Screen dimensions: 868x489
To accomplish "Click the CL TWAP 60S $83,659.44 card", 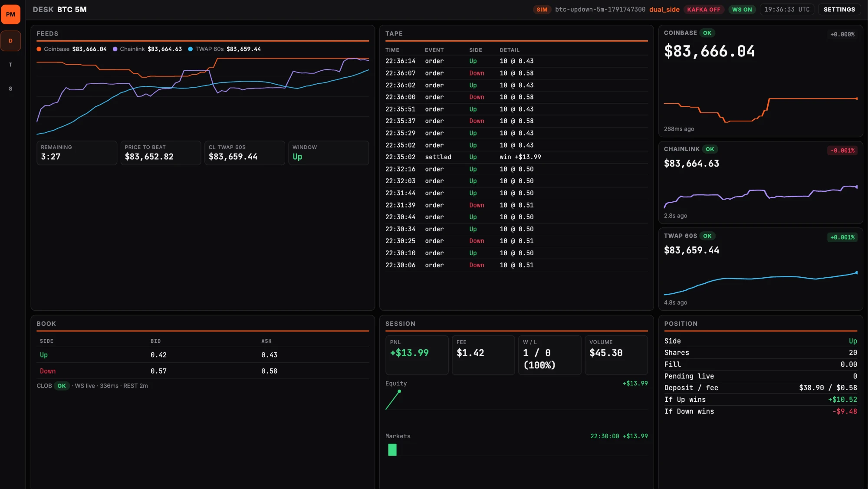I will tap(244, 153).
